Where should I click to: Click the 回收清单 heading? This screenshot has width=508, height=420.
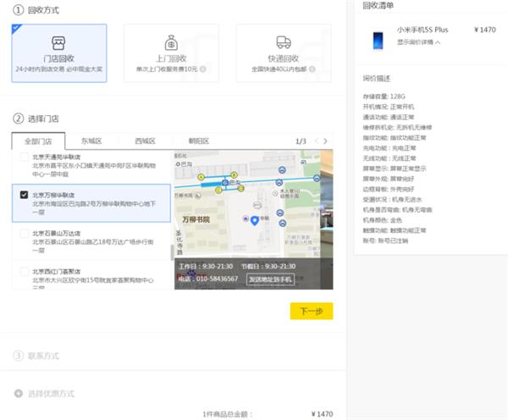378,5
